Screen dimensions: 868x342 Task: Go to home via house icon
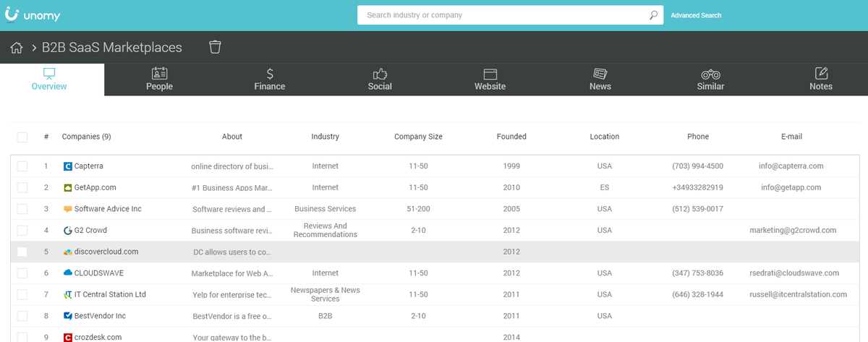click(x=17, y=48)
